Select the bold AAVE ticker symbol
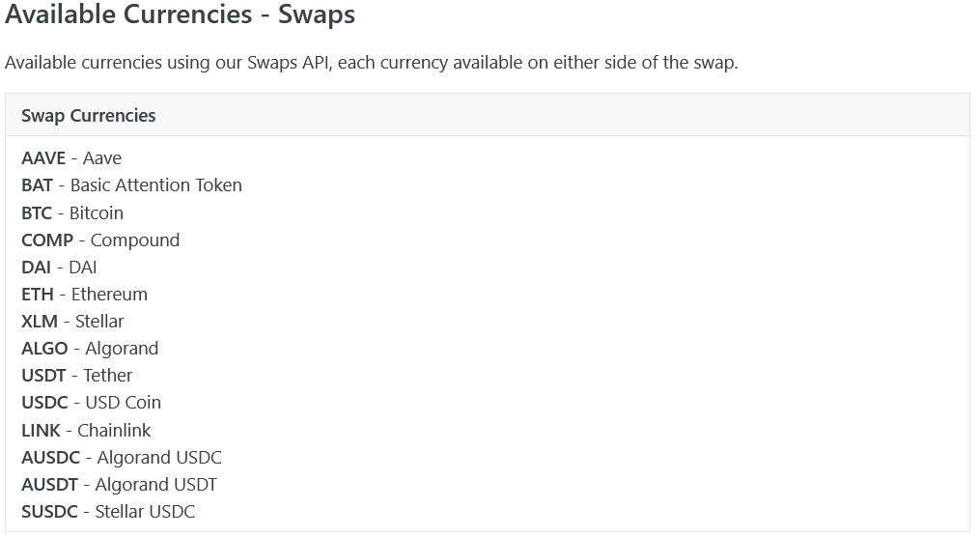 (43, 158)
